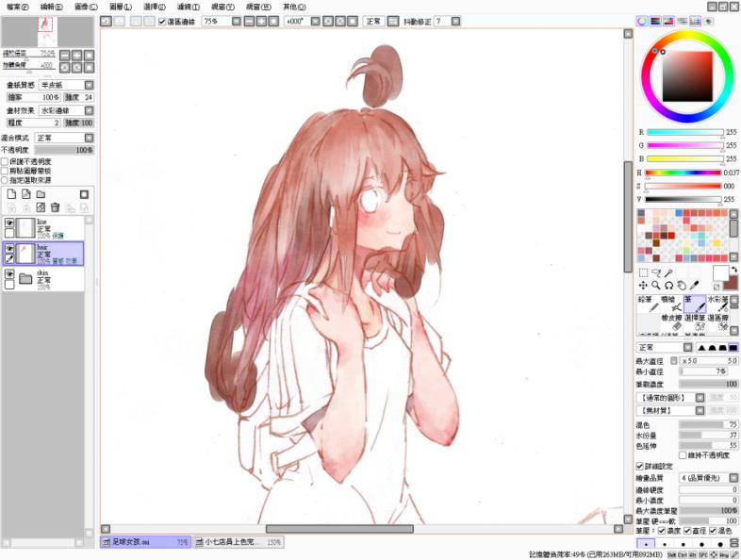Uncheck pressure 直徑 checkbox
741x560 pixels.
(687, 531)
